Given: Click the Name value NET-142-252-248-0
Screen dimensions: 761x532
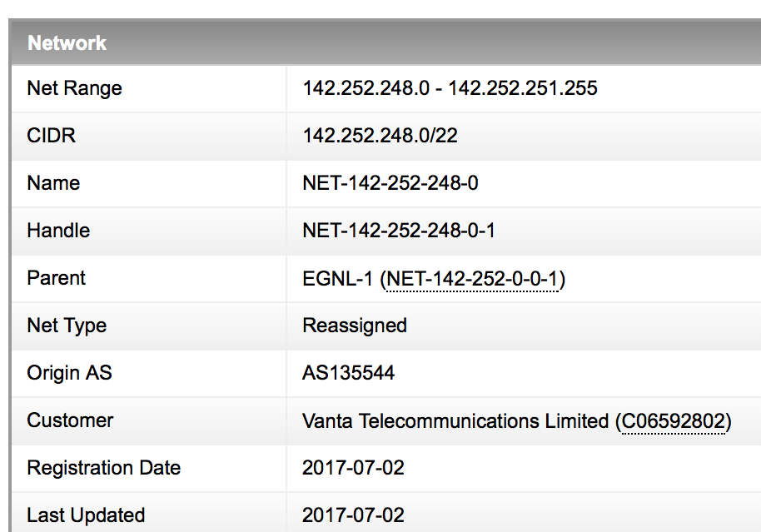Looking at the screenshot, I should click(390, 183).
